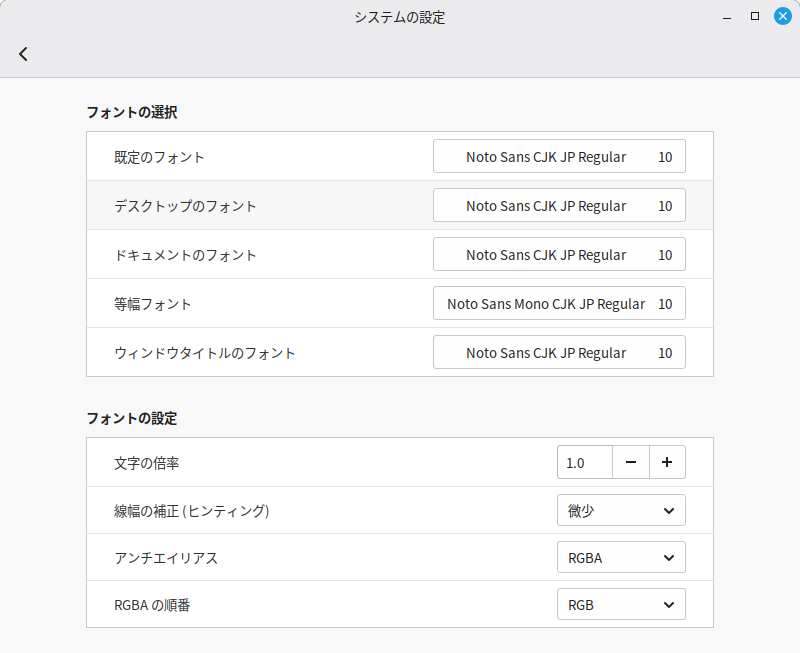Decrease text scaling with minus button
This screenshot has width=800, height=653.
pyautogui.click(x=631, y=463)
